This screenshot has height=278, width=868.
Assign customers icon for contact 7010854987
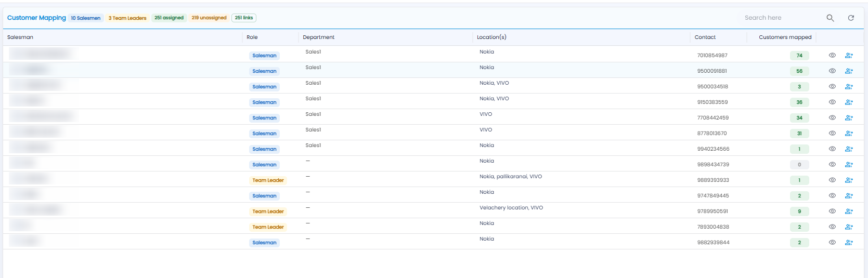tap(849, 55)
